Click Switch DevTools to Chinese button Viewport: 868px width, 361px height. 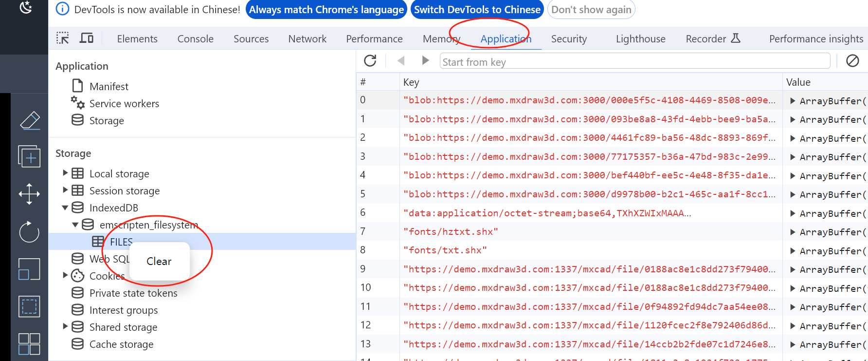click(x=477, y=10)
